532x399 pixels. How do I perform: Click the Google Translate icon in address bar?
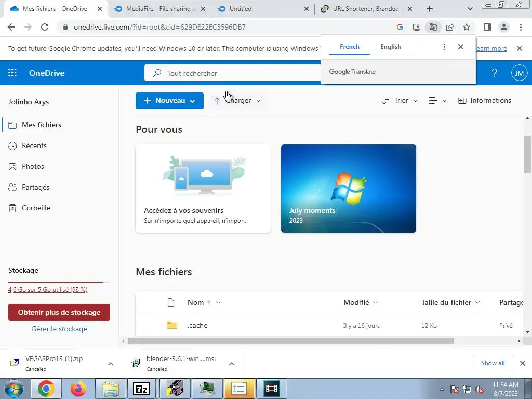[433, 27]
